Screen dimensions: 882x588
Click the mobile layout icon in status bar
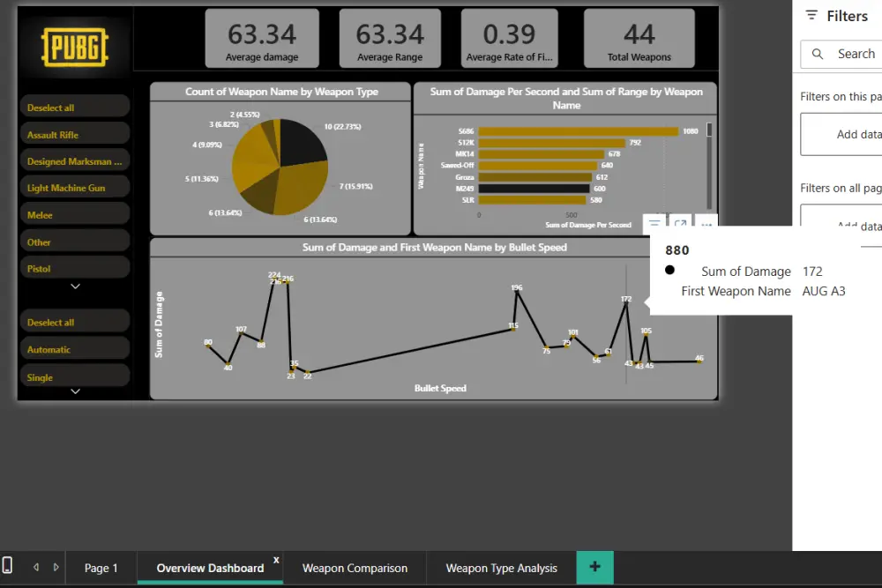coord(8,567)
